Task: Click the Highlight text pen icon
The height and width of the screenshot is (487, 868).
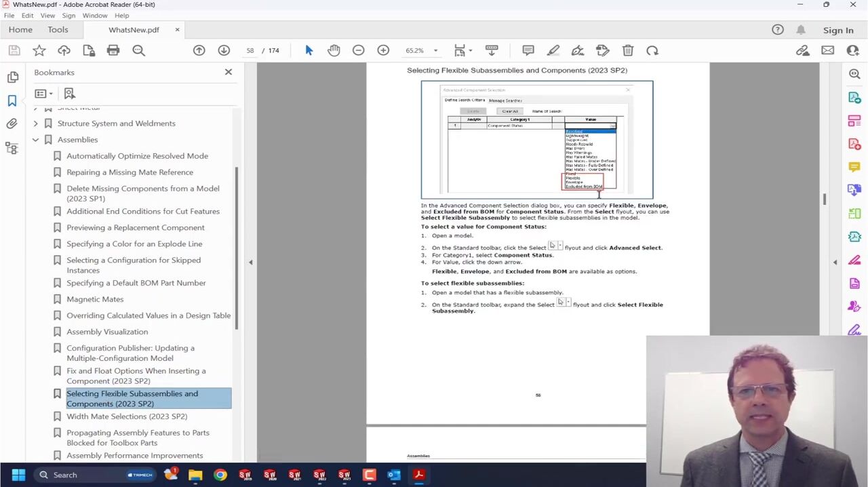Action: point(553,50)
